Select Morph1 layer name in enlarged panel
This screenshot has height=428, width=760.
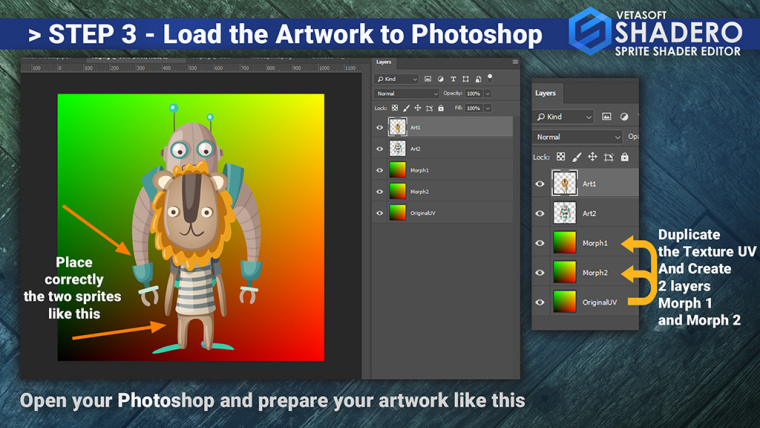595,243
